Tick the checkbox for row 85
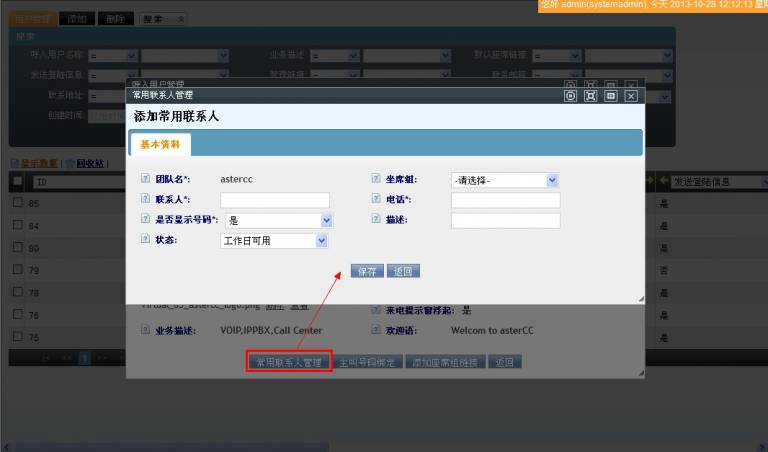Screen dimensions: 768x452 [18, 203]
